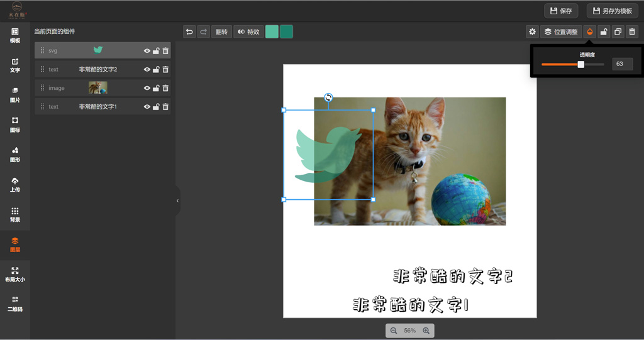Open the 特效 effects button
This screenshot has height=340, width=644.
pos(248,31)
